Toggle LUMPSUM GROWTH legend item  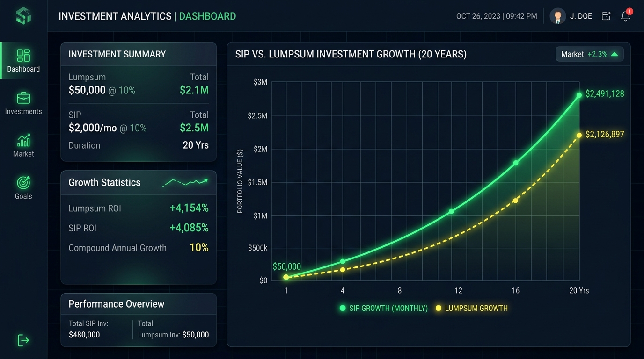coord(472,308)
